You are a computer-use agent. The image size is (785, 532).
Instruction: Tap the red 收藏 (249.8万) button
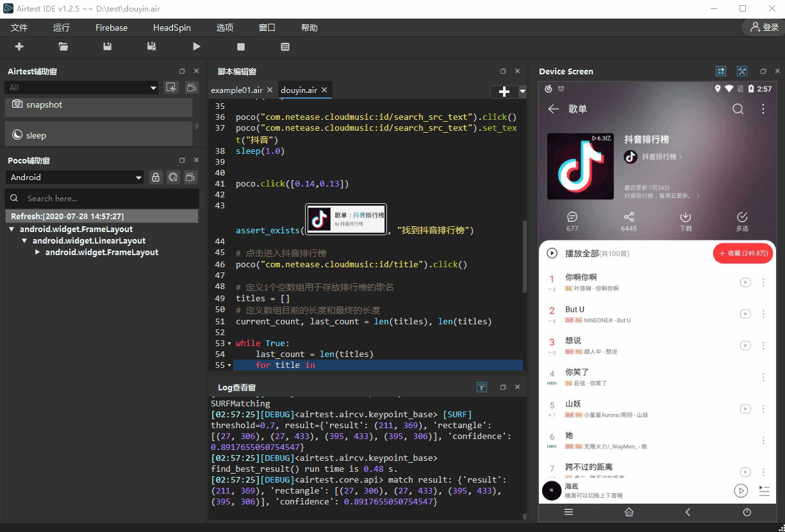pyautogui.click(x=743, y=253)
